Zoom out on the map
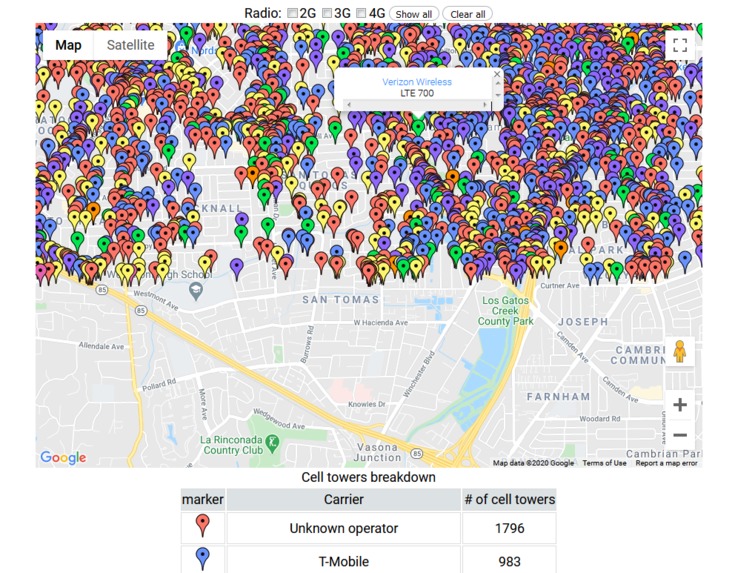 pyautogui.click(x=680, y=435)
